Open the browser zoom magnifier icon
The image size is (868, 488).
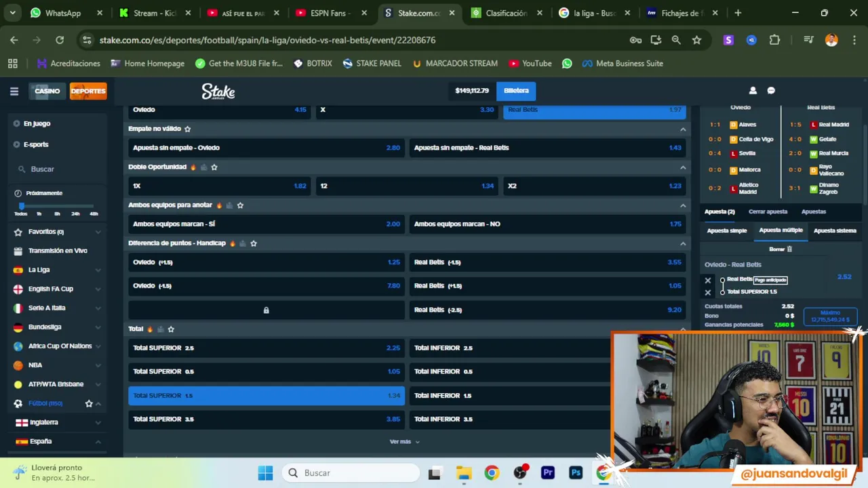pyautogui.click(x=676, y=40)
